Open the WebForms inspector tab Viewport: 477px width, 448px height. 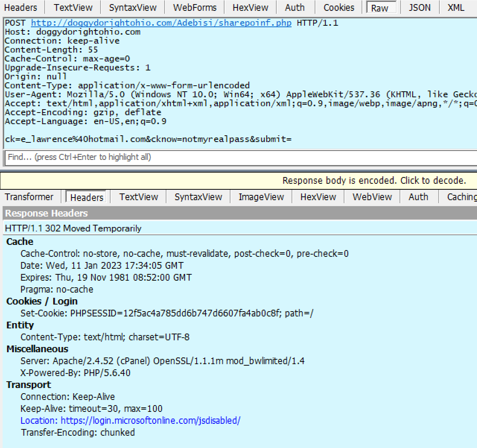click(195, 7)
